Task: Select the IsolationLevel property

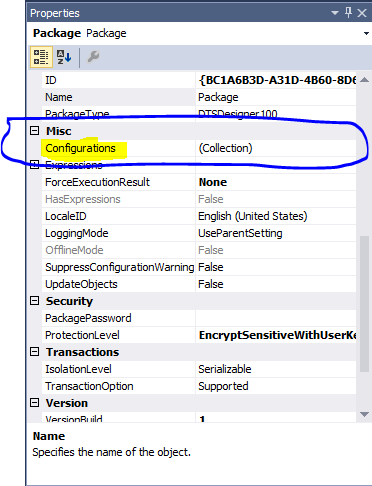Action: [78, 369]
